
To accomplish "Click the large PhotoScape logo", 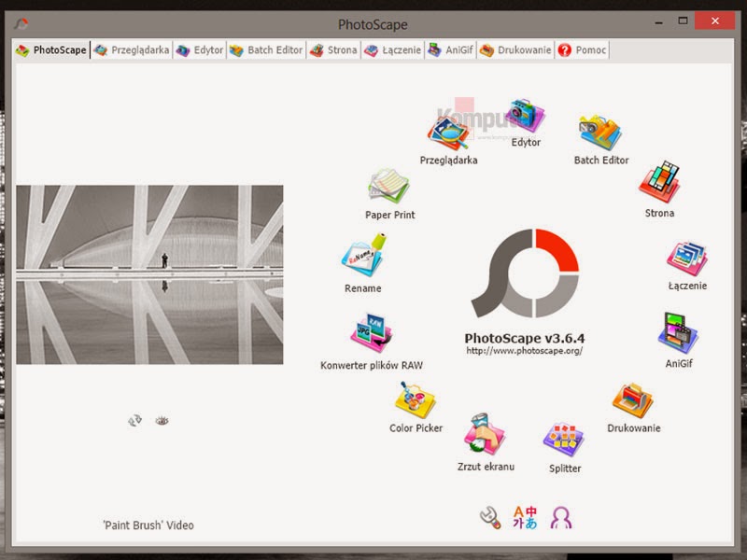I will click(525, 273).
